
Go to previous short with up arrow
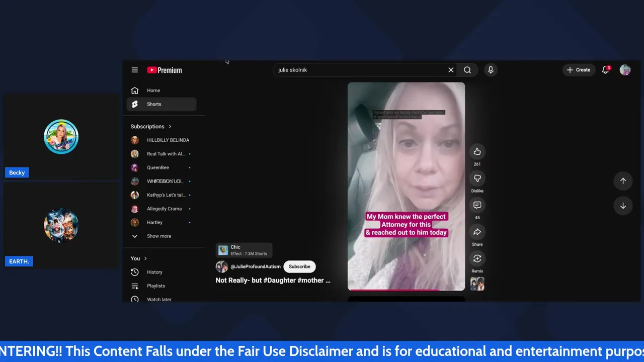[623, 181]
